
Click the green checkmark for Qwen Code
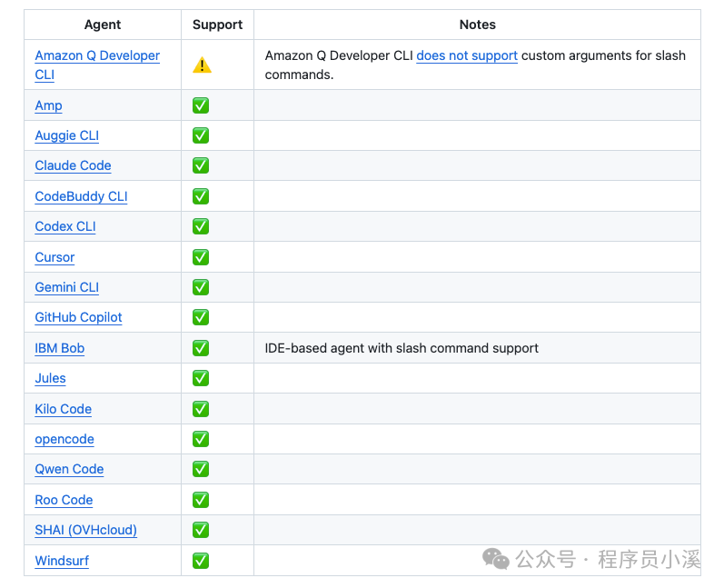pyautogui.click(x=201, y=469)
